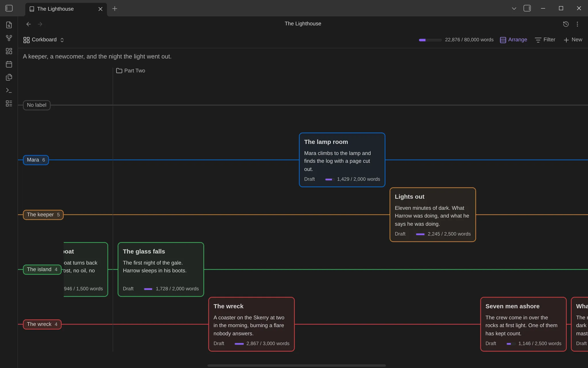The image size is (588, 368).
Task: Open the Seven men ashore card title
Action: 512,306
